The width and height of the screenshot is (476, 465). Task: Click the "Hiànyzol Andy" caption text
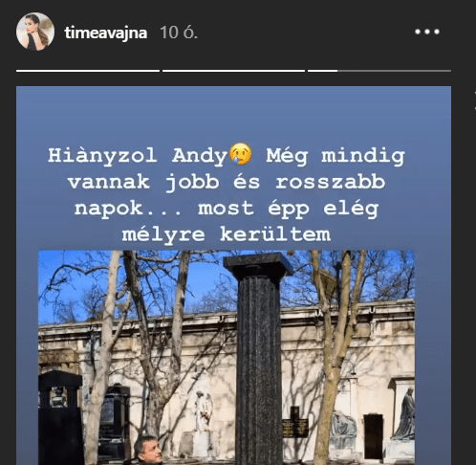point(138,156)
